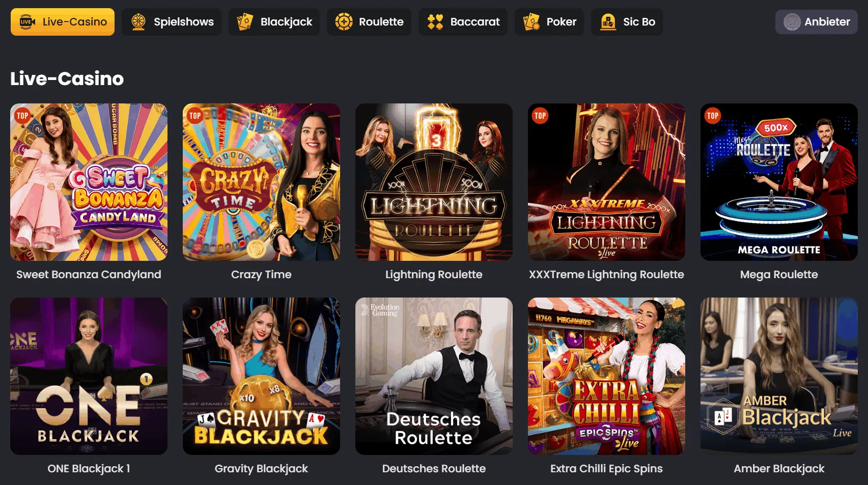868x485 pixels.
Task: Click the XXXTreme Lightning Roulette title link
Action: click(x=606, y=275)
